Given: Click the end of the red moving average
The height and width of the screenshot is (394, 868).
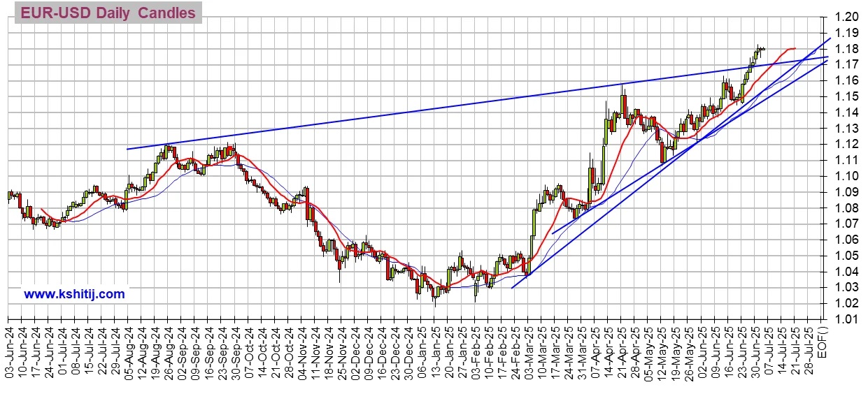Looking at the screenshot, I should pyautogui.click(x=795, y=48).
